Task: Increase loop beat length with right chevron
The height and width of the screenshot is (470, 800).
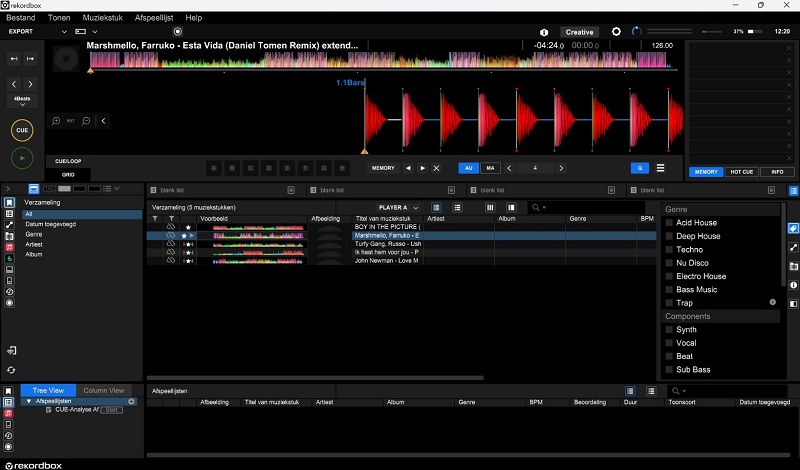Action: click(561, 168)
